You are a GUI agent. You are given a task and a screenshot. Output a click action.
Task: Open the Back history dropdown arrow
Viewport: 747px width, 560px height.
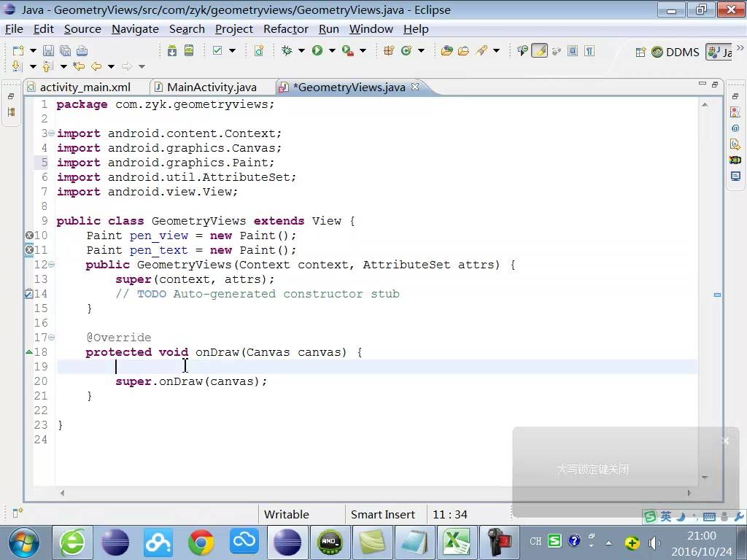point(111,66)
